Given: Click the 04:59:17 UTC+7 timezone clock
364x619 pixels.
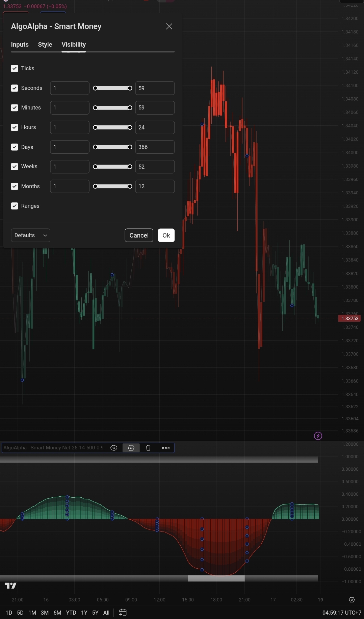Looking at the screenshot, I should (x=342, y=613).
